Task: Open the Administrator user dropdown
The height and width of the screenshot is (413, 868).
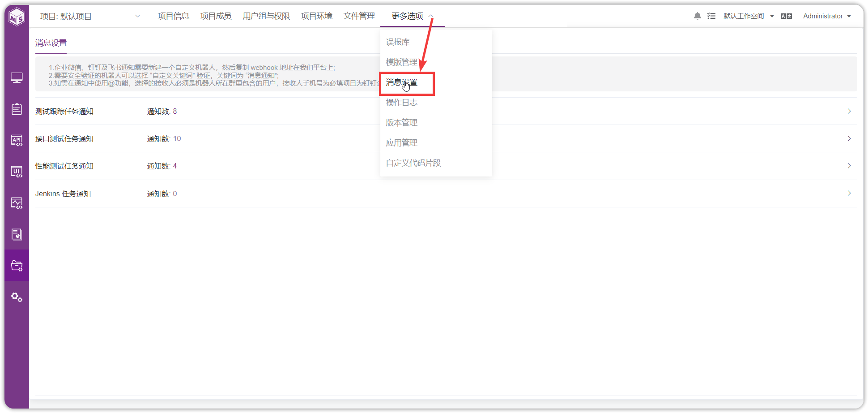Action: [x=827, y=16]
